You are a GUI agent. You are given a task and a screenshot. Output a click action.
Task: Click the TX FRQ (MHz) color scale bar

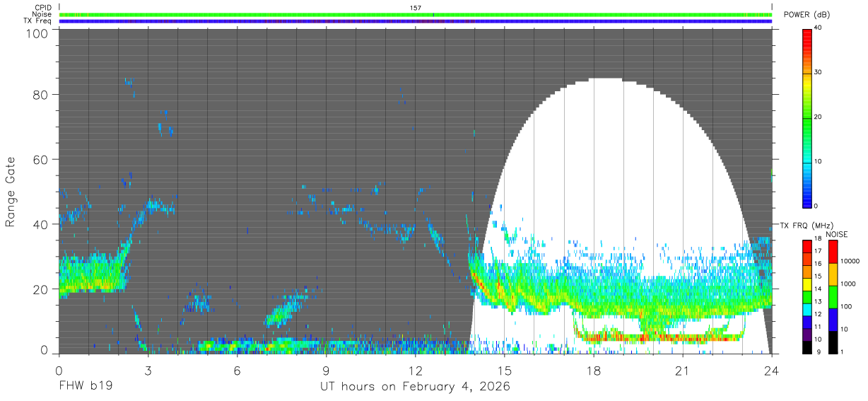coord(807,296)
